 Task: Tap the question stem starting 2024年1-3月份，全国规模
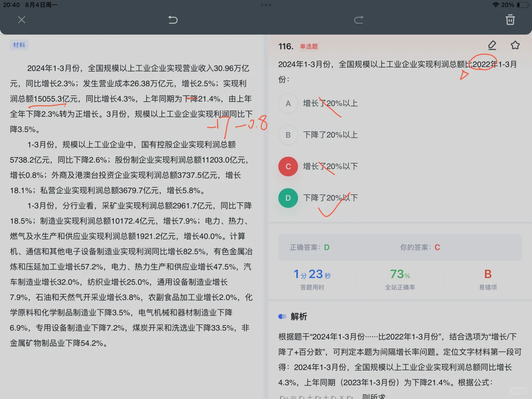pyautogui.click(x=398, y=72)
